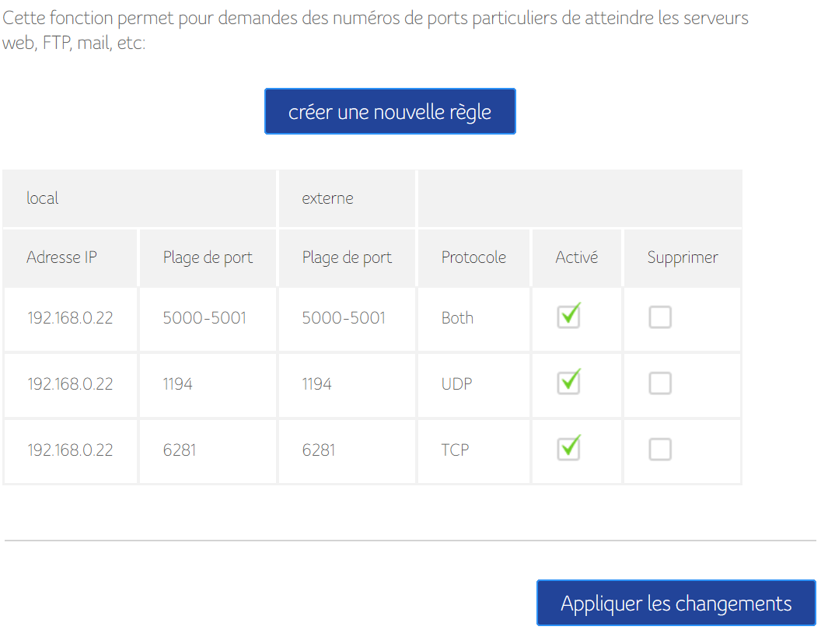The image size is (828, 644).
Task: Select the "local" group header cell
Action: 43,198
